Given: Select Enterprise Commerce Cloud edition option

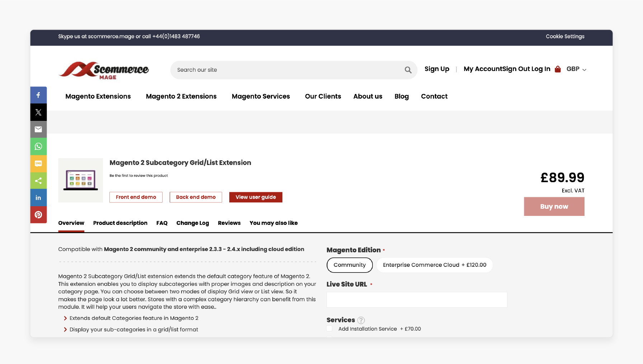Looking at the screenshot, I should tap(435, 265).
